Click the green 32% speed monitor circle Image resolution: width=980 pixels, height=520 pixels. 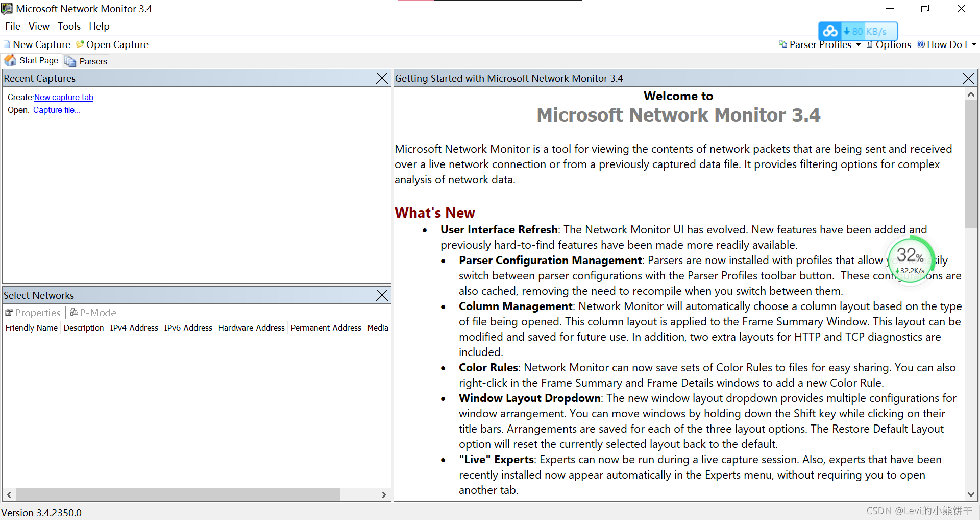(x=911, y=260)
